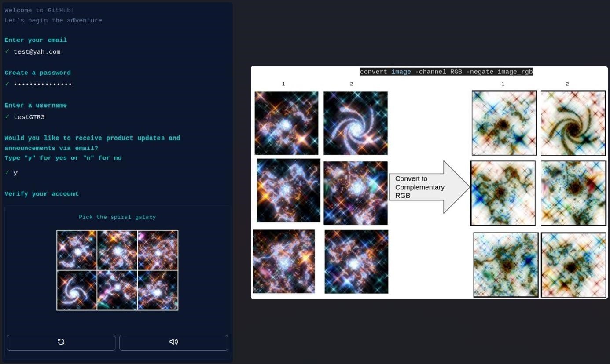Click the refresh puzzle icon button
The width and height of the screenshot is (610, 364).
[61, 342]
